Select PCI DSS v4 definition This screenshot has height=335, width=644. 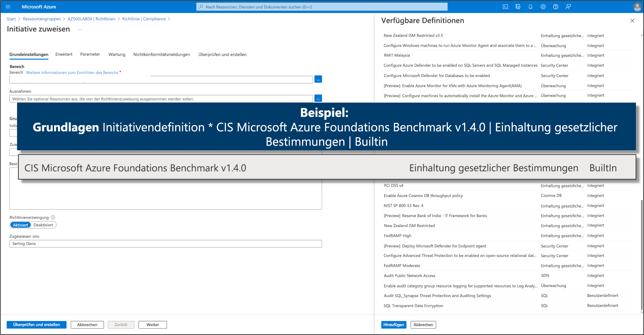[508, 186]
